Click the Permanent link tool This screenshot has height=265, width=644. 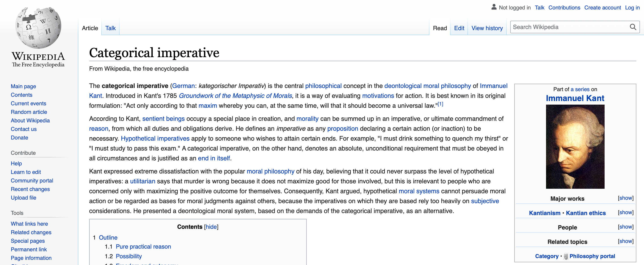pos(29,249)
